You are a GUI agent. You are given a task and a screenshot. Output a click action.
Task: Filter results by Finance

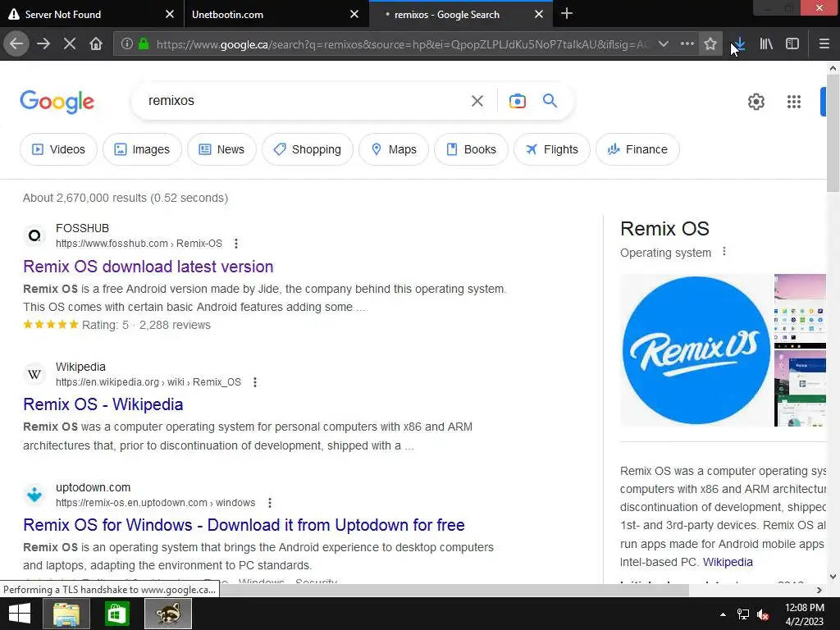pos(638,149)
